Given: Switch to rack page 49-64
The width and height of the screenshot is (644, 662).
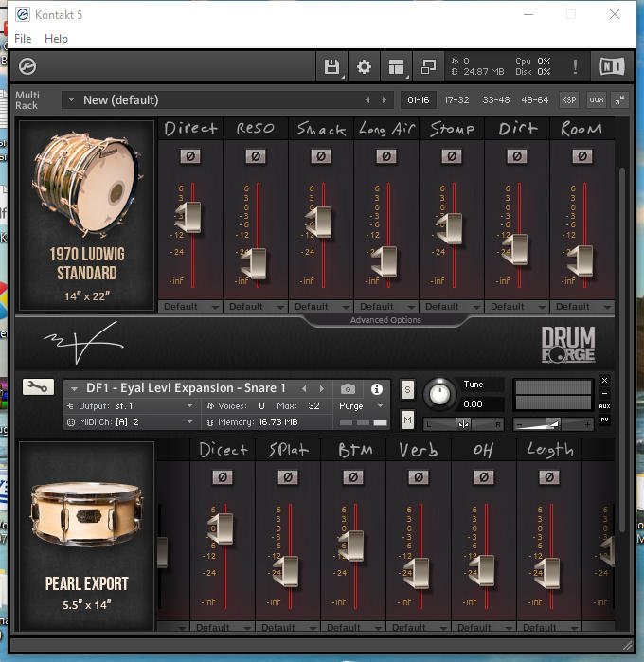Looking at the screenshot, I should [x=535, y=100].
